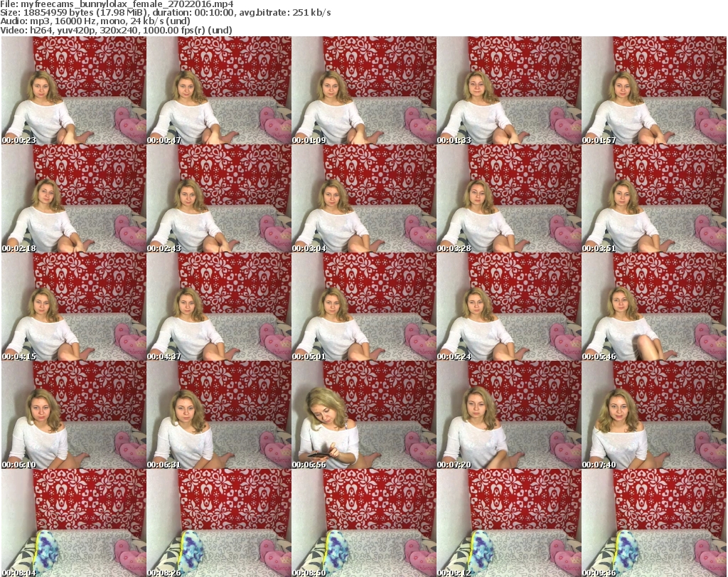Click the empty-room frame stamped 00:08:04
This screenshot has width=728, height=577.
pyautogui.click(x=74, y=523)
